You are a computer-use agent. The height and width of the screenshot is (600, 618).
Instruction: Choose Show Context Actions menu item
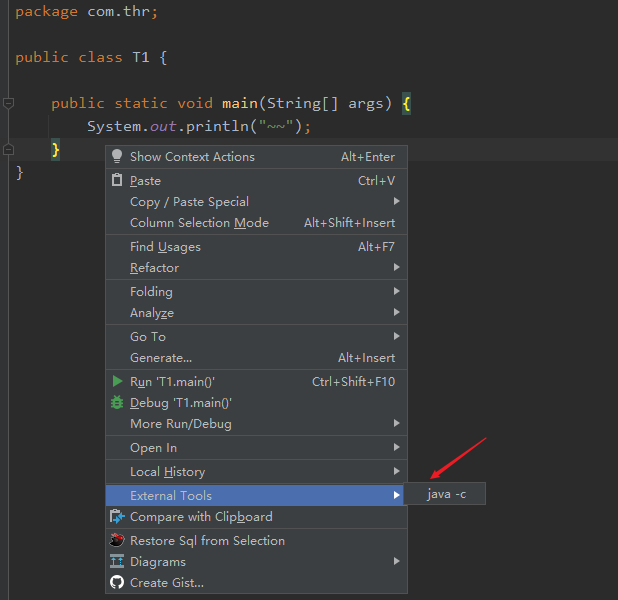coord(257,157)
